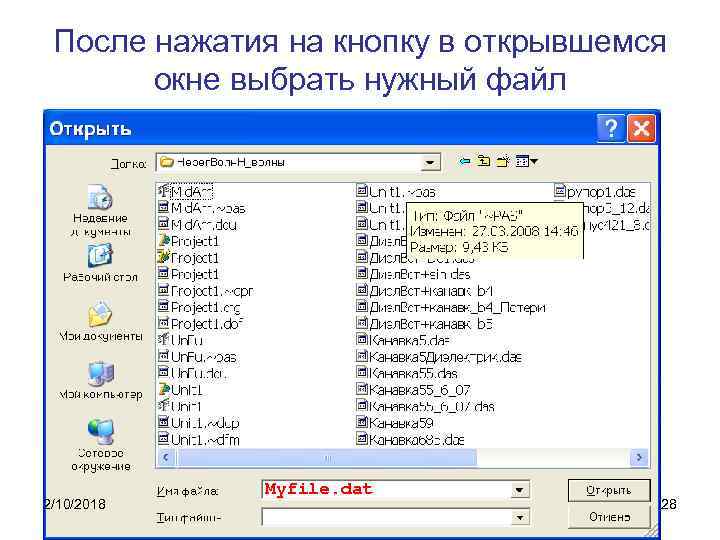Open Сетевое окружение in the places bar
This screenshot has height=540, width=720.
100,444
